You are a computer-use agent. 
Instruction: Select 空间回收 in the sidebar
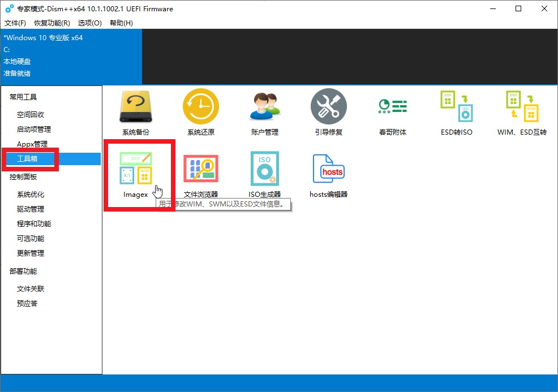pyautogui.click(x=31, y=115)
